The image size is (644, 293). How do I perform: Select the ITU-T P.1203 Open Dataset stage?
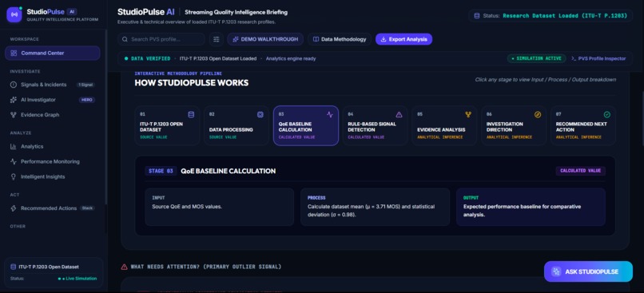(167, 125)
